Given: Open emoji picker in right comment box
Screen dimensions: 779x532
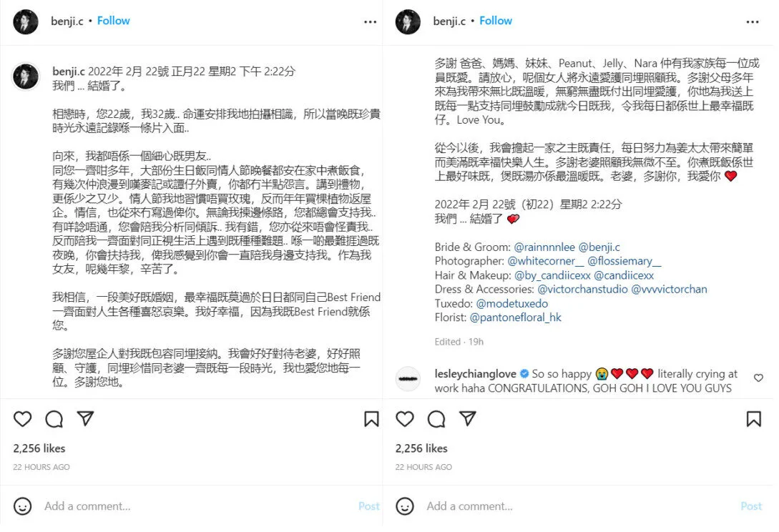Looking at the screenshot, I should coord(405,506).
